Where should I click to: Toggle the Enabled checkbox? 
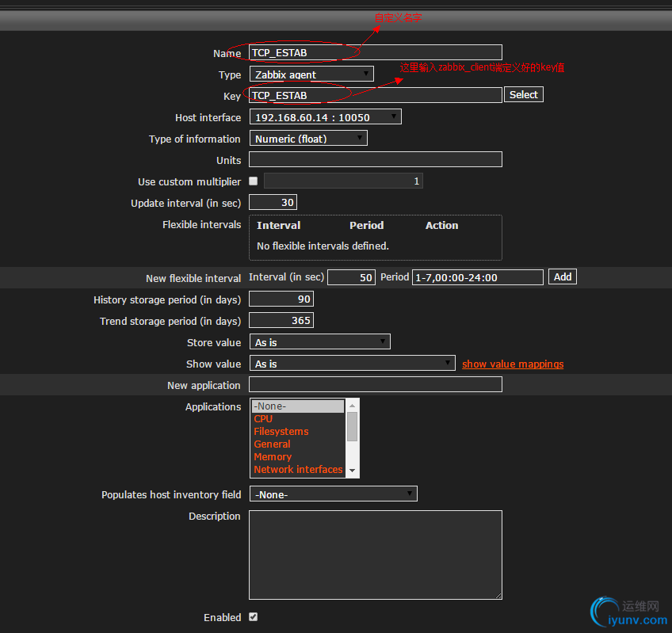(254, 616)
